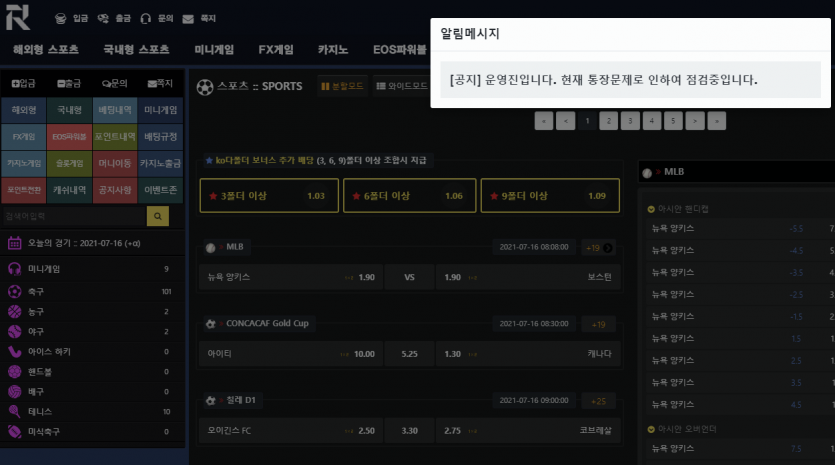Open the 해외형 스포츠 menu
Image resolution: width=835 pixels, height=465 pixels.
click(x=46, y=50)
